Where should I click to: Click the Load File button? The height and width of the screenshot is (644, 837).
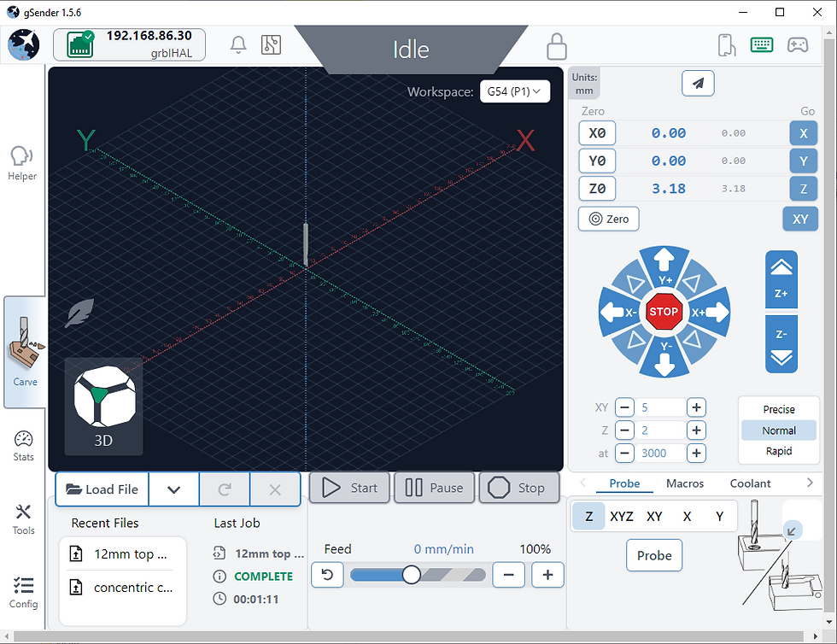[x=102, y=489]
